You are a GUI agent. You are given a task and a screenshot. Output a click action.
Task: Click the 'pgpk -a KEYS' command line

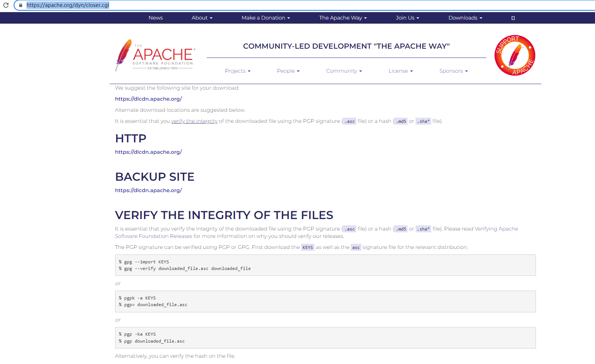pyautogui.click(x=137, y=298)
